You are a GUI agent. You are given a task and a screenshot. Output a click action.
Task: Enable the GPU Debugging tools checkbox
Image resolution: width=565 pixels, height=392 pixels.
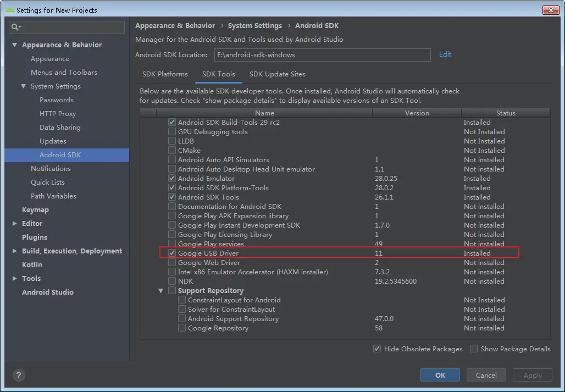coord(172,131)
